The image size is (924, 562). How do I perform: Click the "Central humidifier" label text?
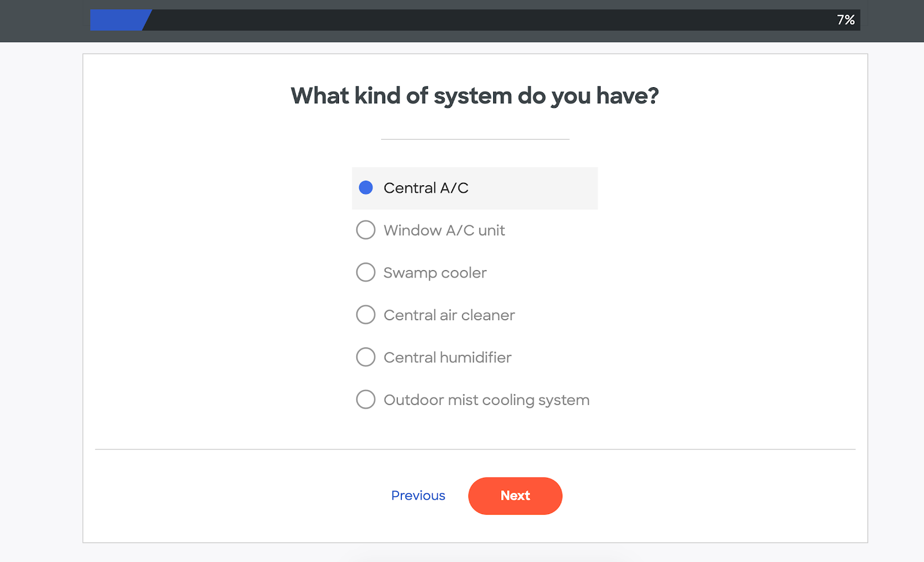(447, 358)
